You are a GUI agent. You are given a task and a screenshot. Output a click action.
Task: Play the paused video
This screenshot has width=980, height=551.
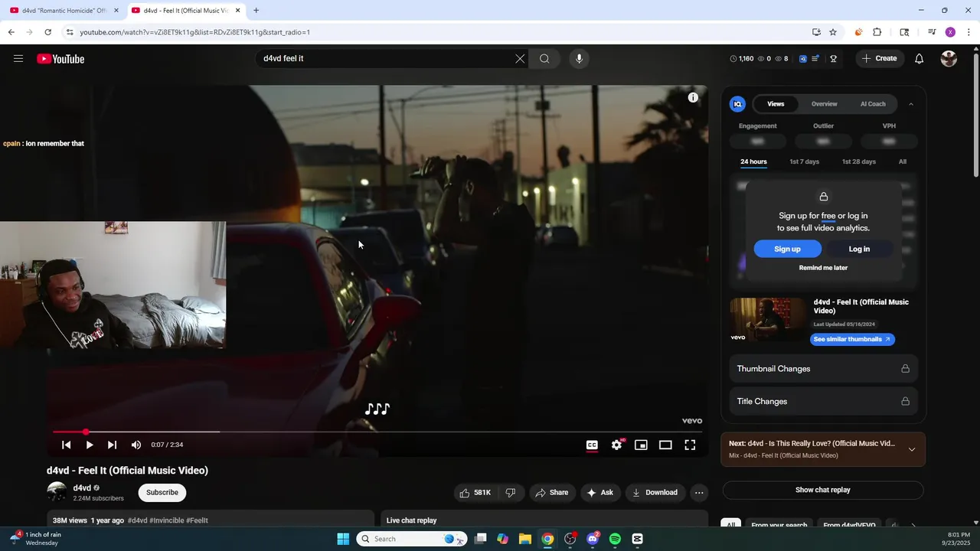point(90,445)
